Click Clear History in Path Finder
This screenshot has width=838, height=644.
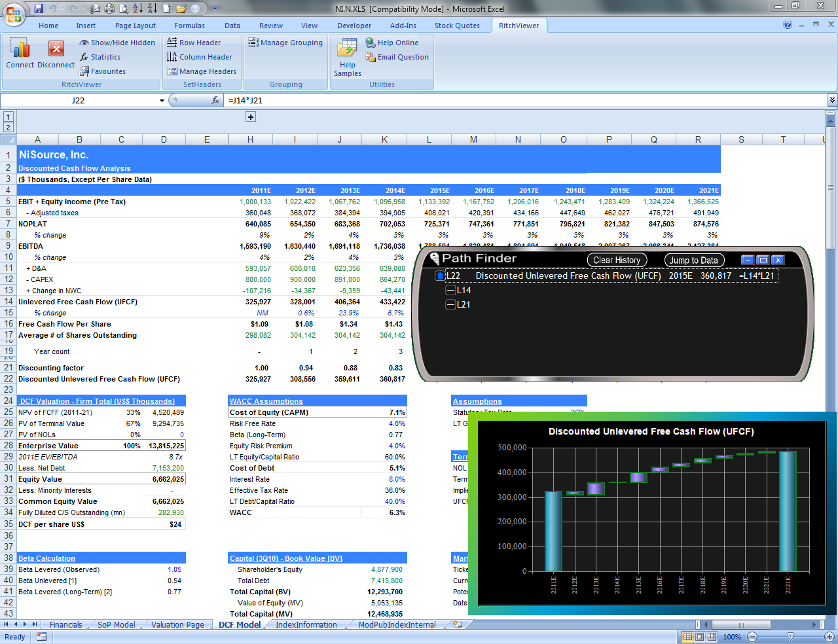[617, 260]
